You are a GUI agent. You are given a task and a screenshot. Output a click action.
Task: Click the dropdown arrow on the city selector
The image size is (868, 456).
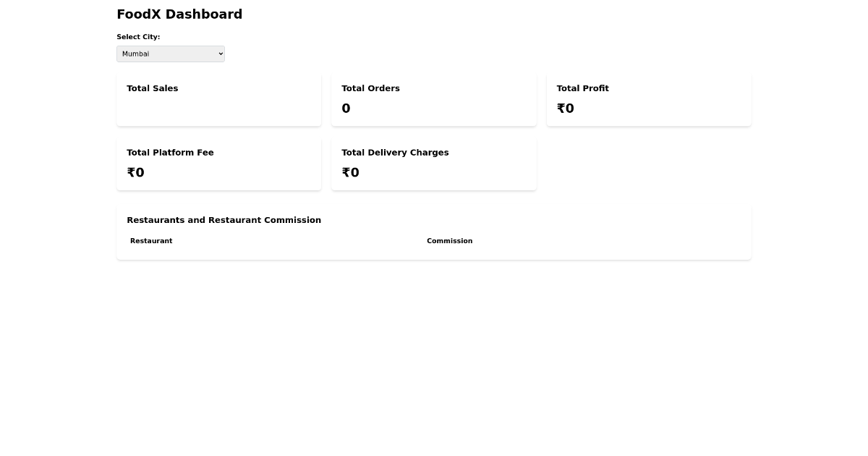click(218, 54)
